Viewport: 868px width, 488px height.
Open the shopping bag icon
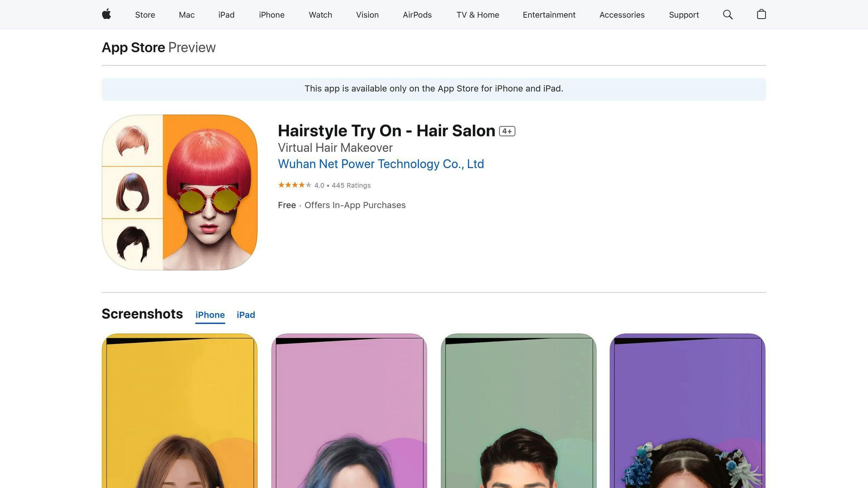(x=761, y=14)
